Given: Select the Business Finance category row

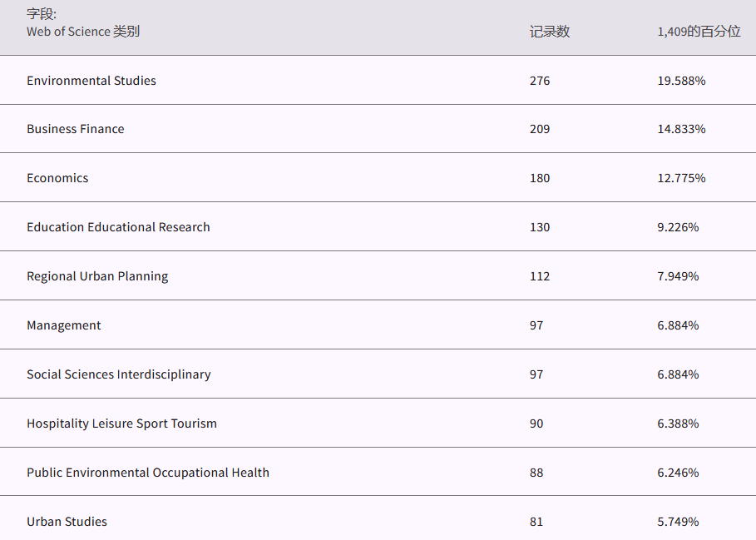Looking at the screenshot, I should click(76, 129).
